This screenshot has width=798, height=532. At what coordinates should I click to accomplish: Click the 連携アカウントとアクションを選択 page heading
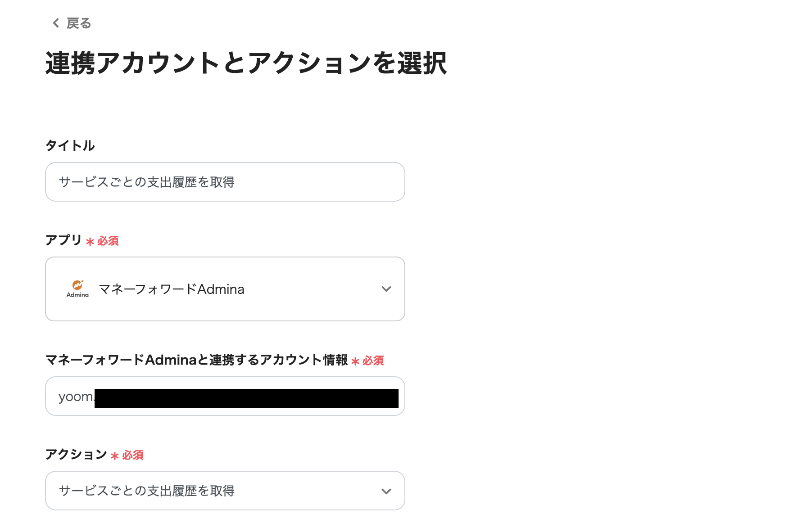[246, 63]
